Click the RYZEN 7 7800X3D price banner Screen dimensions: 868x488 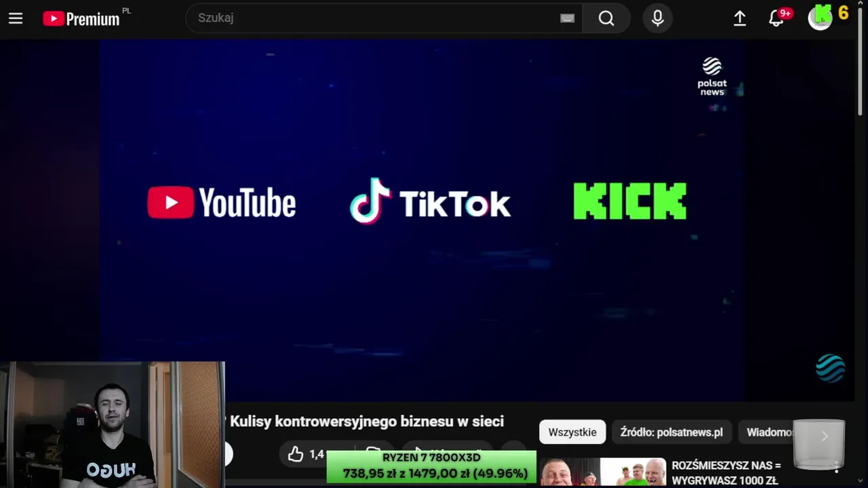tap(431, 466)
